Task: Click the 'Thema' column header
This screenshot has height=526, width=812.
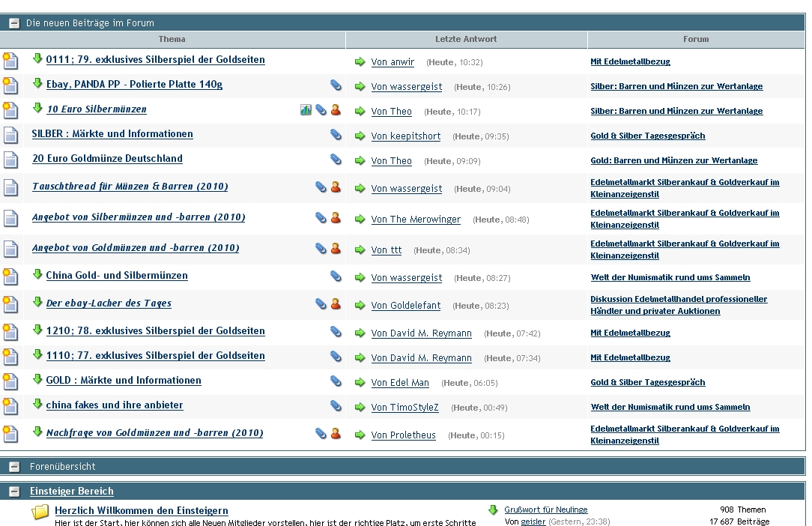Action: point(172,40)
